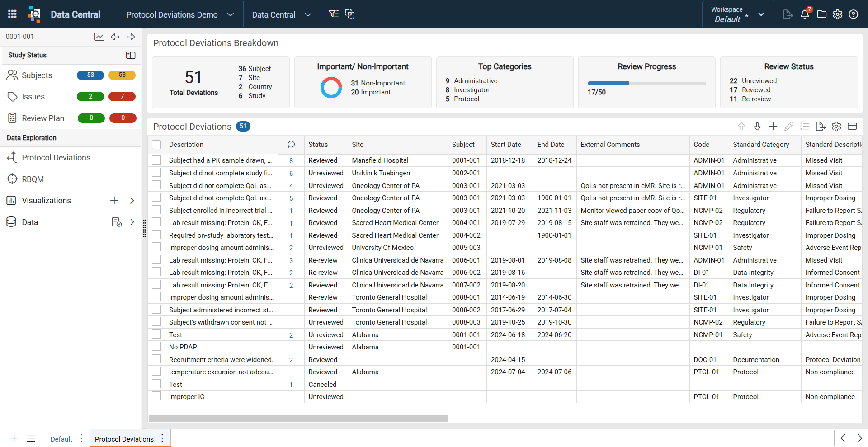Select the Protocol Deviations sheet tab
The image size is (868, 447).
click(x=124, y=439)
